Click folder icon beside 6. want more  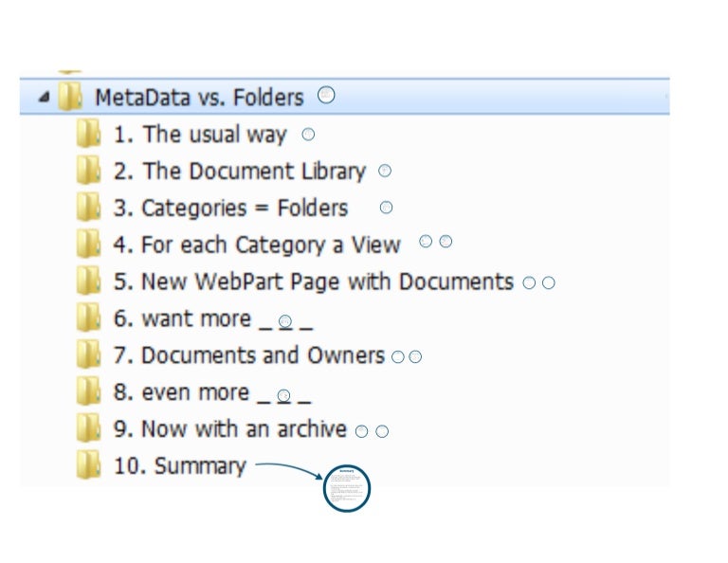click(88, 318)
